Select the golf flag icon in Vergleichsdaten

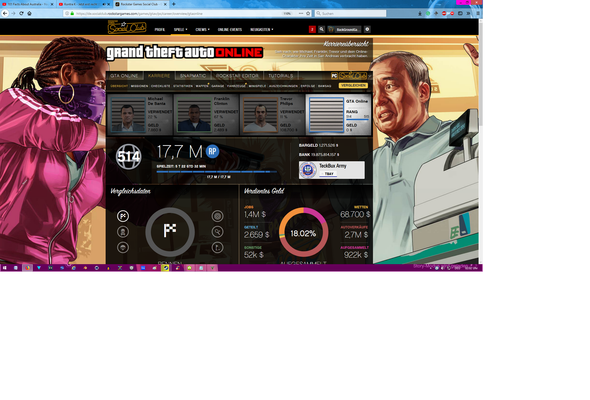click(217, 247)
